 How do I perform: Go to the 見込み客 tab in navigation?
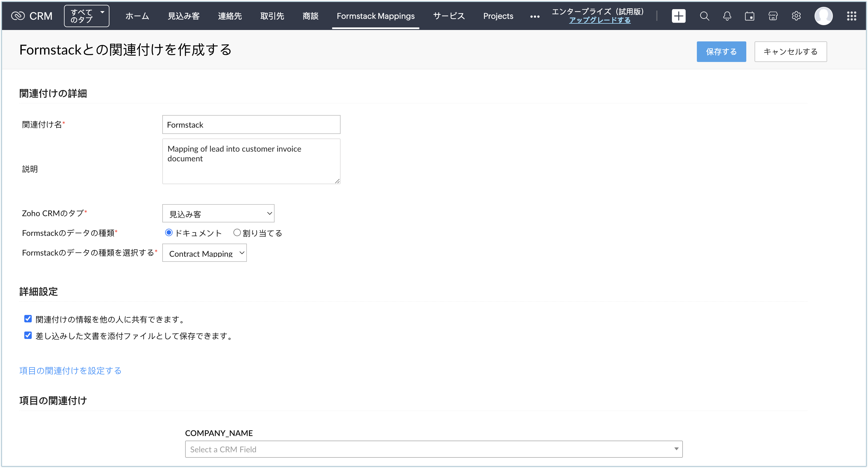point(184,16)
